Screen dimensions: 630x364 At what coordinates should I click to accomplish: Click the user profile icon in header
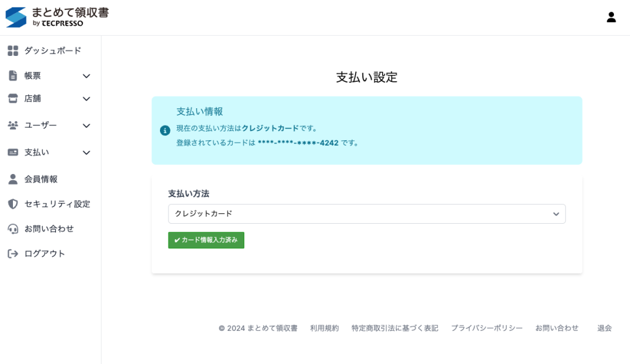pyautogui.click(x=611, y=17)
